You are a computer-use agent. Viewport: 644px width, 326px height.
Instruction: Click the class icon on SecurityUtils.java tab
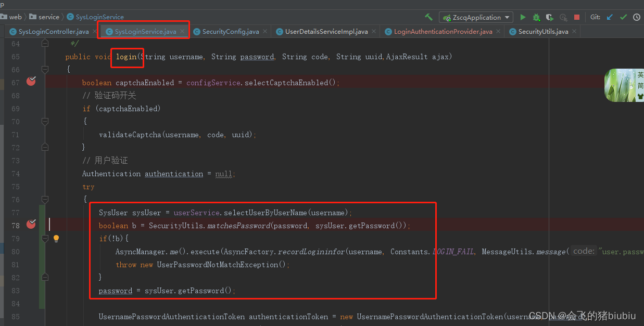513,31
